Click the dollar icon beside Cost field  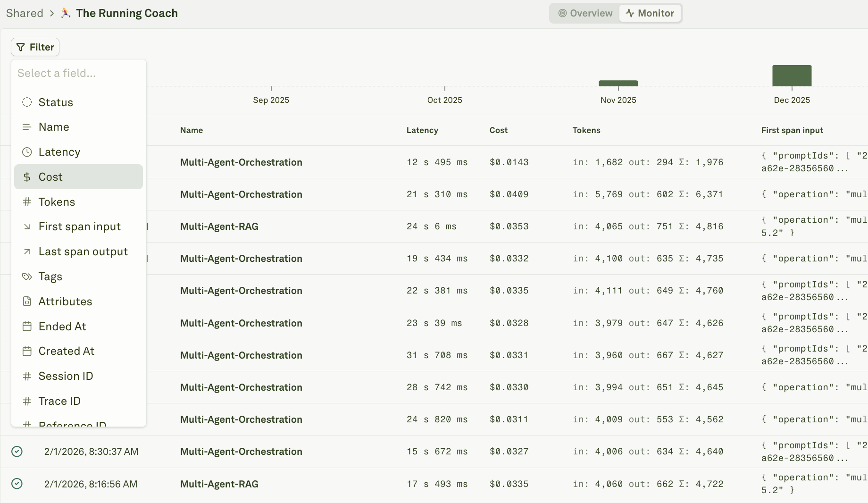[27, 176]
